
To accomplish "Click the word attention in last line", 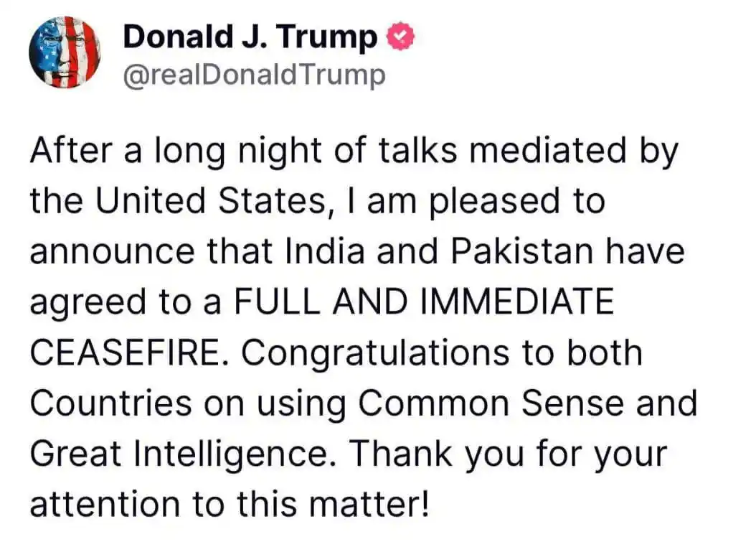I will pos(105,505).
